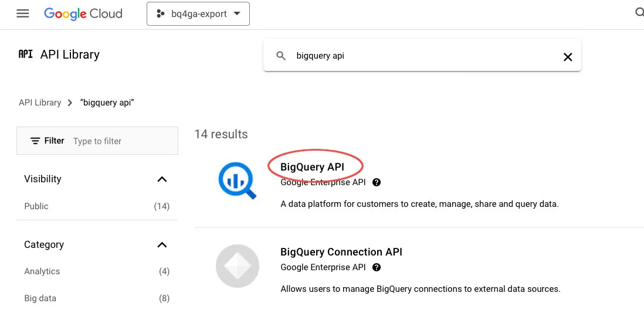Click the search magnifier in search box
Screen dimensions: 644x310
pos(282,56)
